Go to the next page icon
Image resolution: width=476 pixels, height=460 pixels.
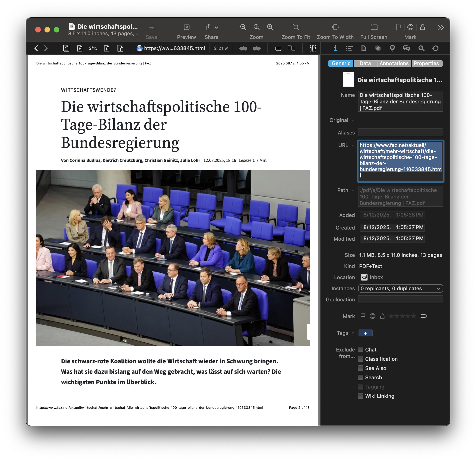(107, 48)
